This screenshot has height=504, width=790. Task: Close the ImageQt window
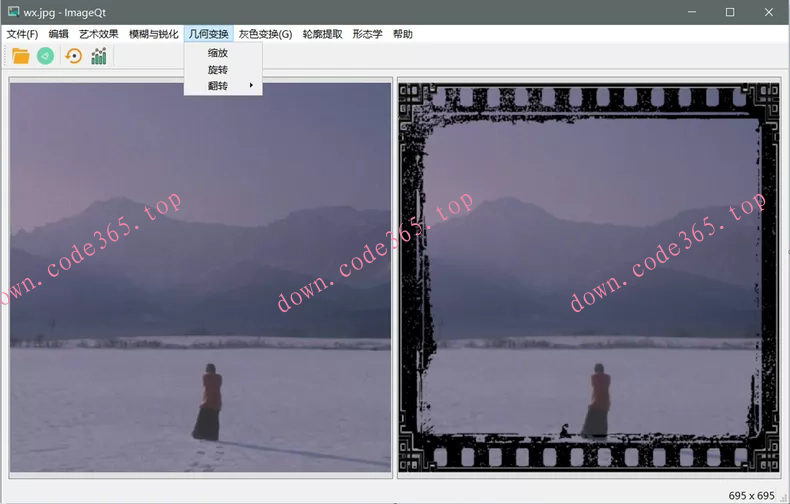click(x=769, y=12)
